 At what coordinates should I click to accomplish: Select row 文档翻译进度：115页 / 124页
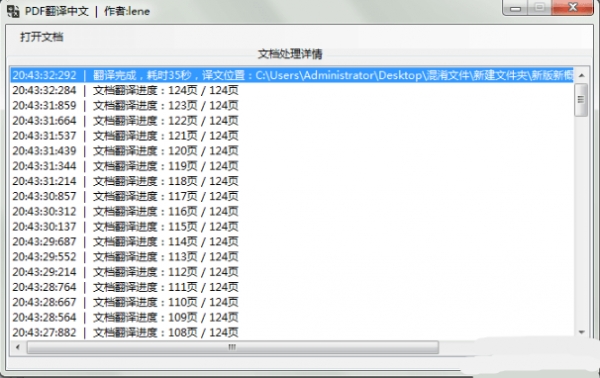[292, 226]
